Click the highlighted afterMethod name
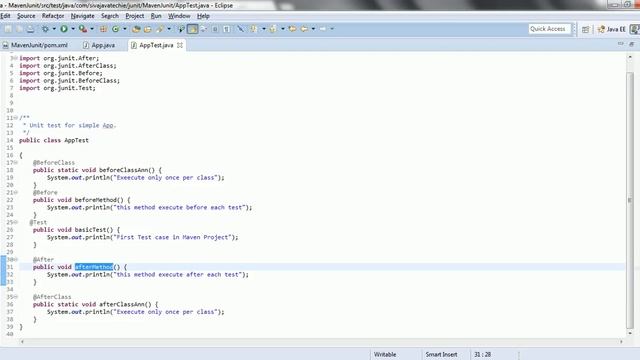 coord(94,267)
